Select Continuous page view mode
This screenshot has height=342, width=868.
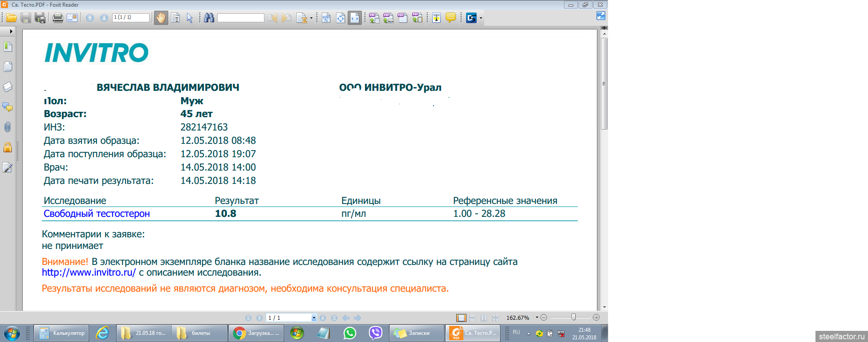click(x=473, y=318)
